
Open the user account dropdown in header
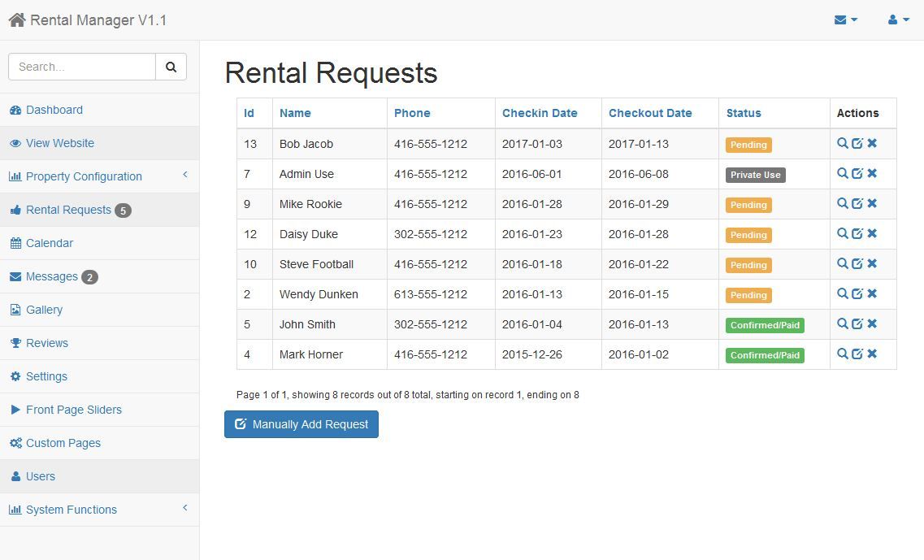pyautogui.click(x=898, y=20)
